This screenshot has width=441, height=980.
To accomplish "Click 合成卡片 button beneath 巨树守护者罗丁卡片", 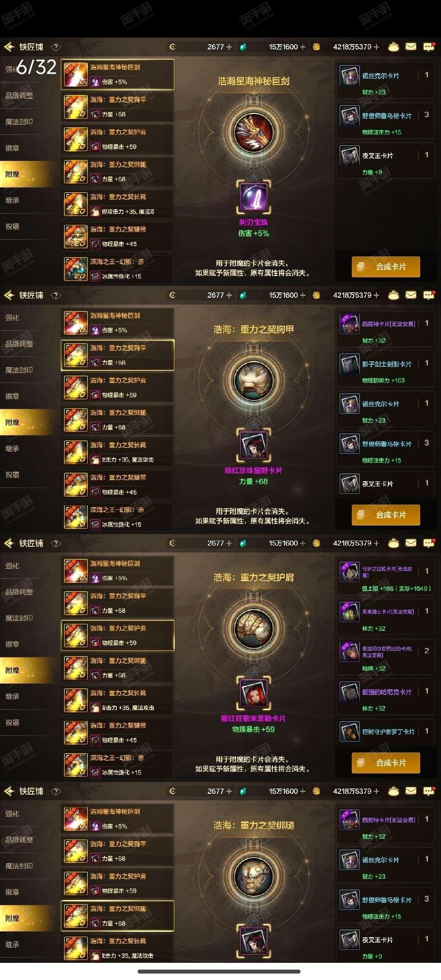I will [386, 763].
